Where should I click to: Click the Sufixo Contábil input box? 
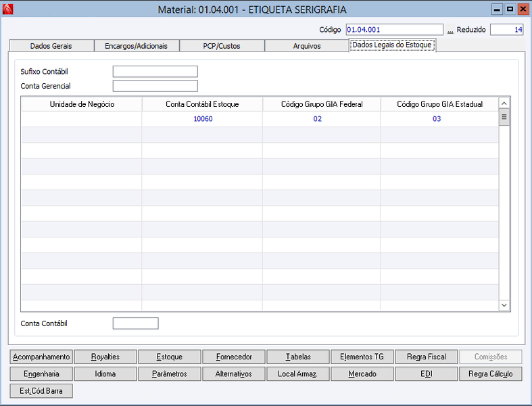155,72
